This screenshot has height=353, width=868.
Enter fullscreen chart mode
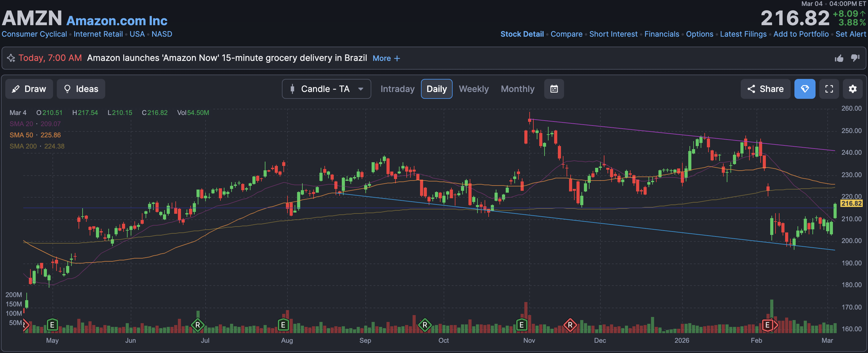click(x=829, y=89)
